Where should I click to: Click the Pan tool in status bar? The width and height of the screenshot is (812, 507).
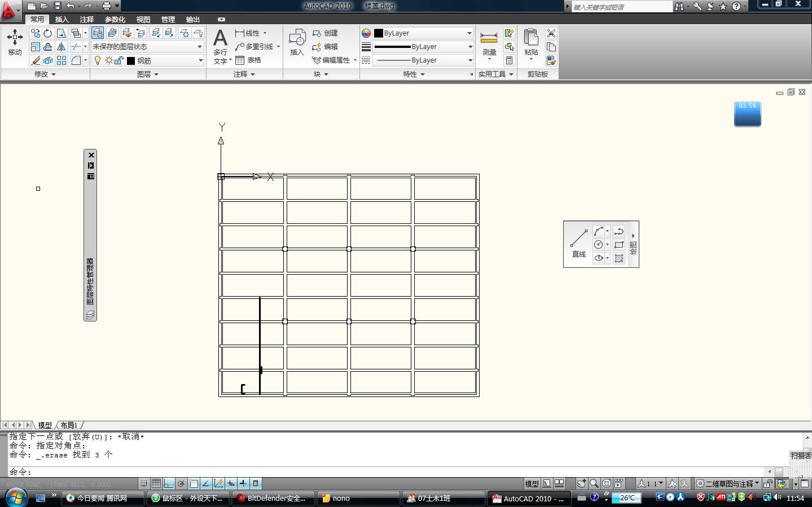(x=581, y=483)
